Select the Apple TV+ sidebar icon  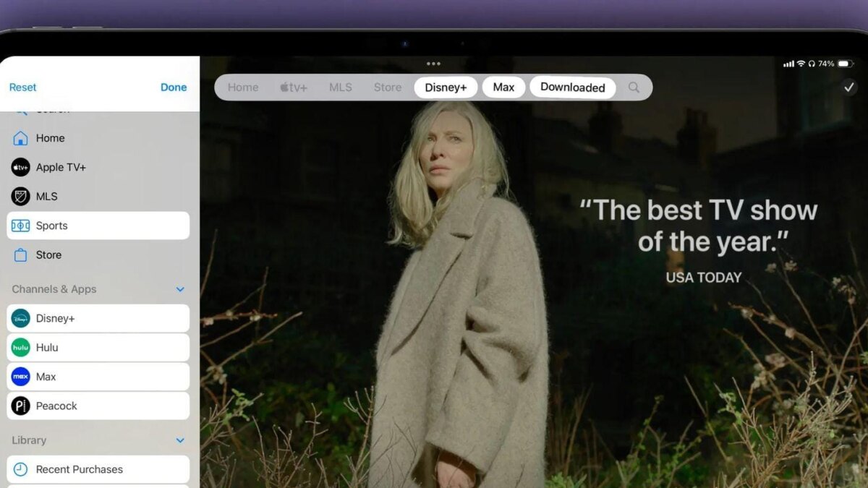coord(20,167)
